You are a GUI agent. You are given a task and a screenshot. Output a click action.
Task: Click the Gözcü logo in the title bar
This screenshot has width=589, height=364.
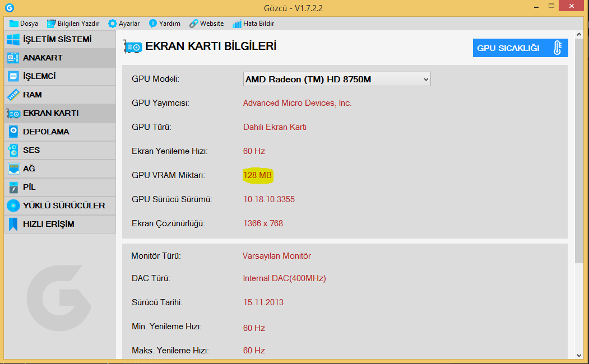10,7
